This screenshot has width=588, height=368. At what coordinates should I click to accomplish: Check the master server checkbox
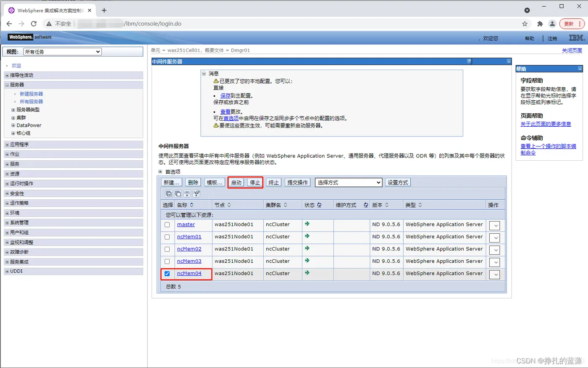tap(167, 225)
